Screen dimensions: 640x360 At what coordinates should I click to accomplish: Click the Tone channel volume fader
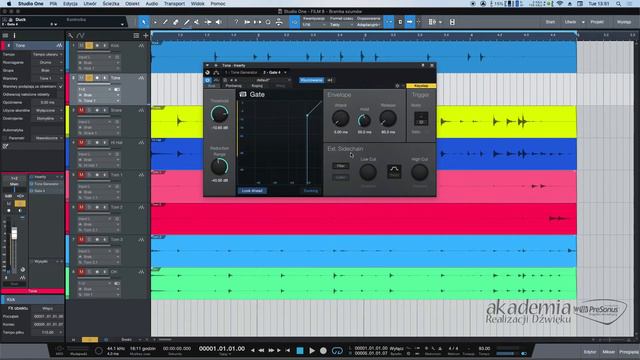tap(14, 233)
